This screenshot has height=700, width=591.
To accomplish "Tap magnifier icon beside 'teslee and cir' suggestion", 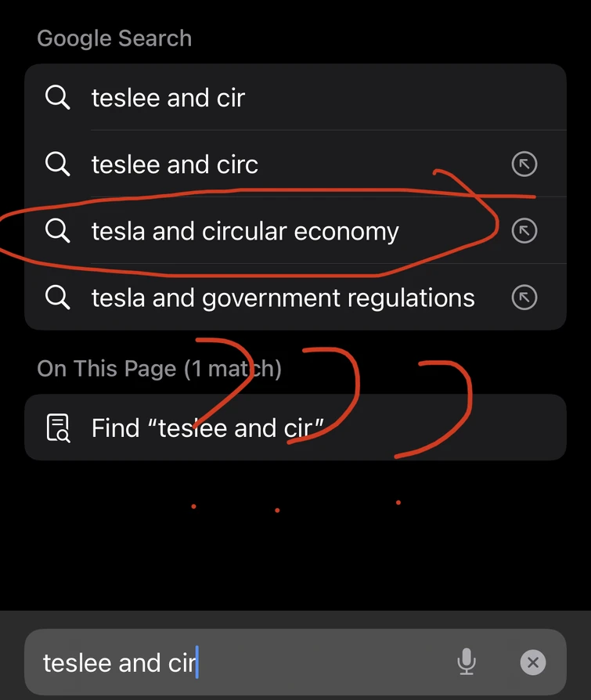I will pyautogui.click(x=57, y=98).
